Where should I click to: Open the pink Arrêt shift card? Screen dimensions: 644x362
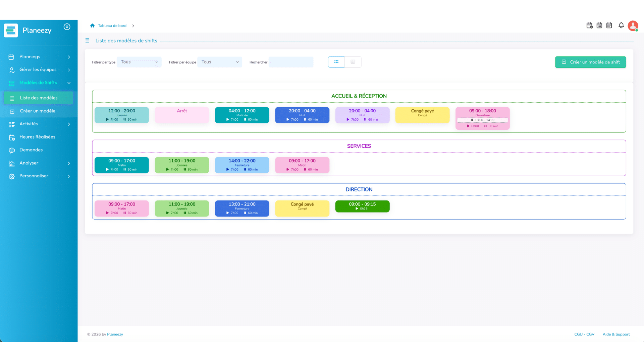pyautogui.click(x=182, y=115)
